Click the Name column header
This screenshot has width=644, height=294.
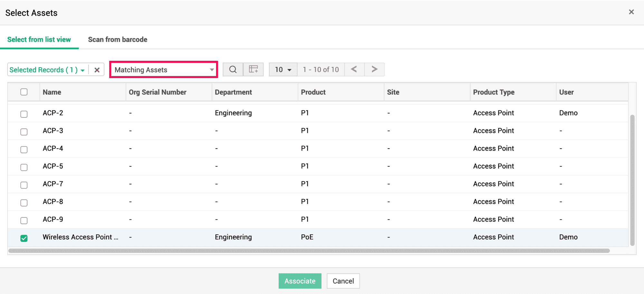coord(52,92)
